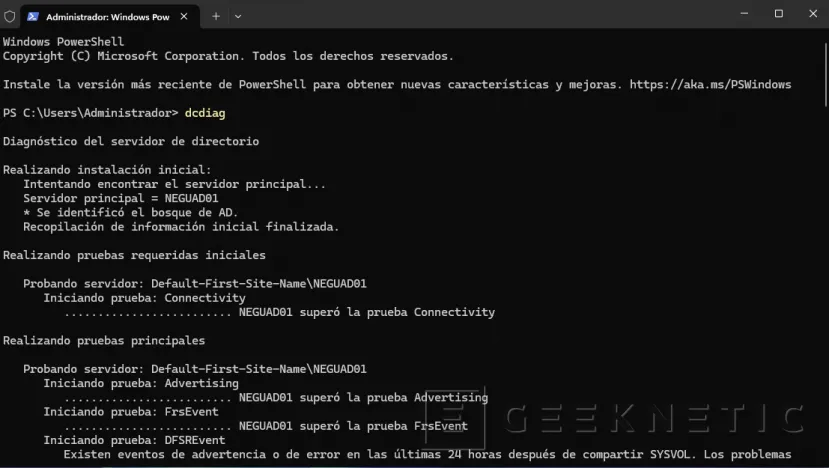Click 'Iniciando prueba: Connectivity' line
Screen dimensions: 829x468
[x=144, y=298]
